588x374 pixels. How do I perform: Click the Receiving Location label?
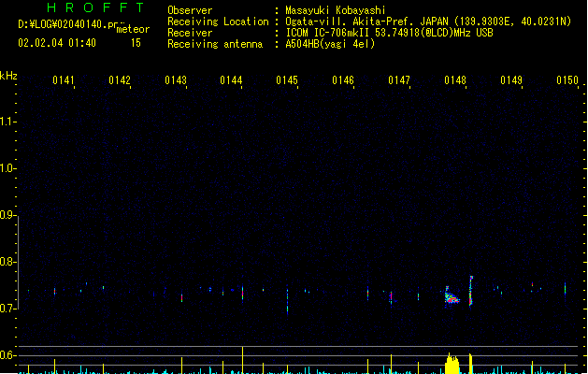[218, 22]
